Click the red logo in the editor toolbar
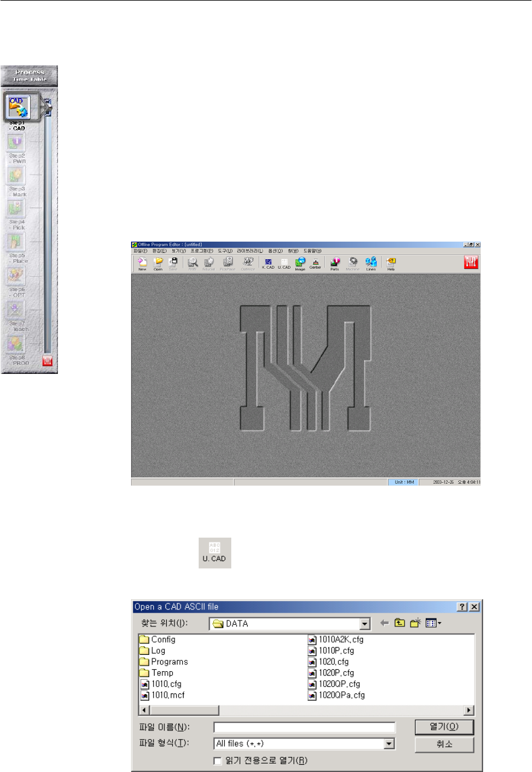Viewport: 532px width, 772px height. point(472,263)
